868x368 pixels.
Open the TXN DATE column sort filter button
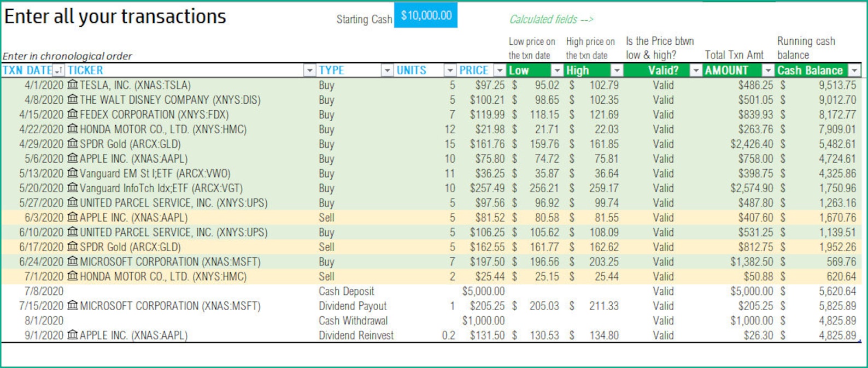(x=58, y=70)
